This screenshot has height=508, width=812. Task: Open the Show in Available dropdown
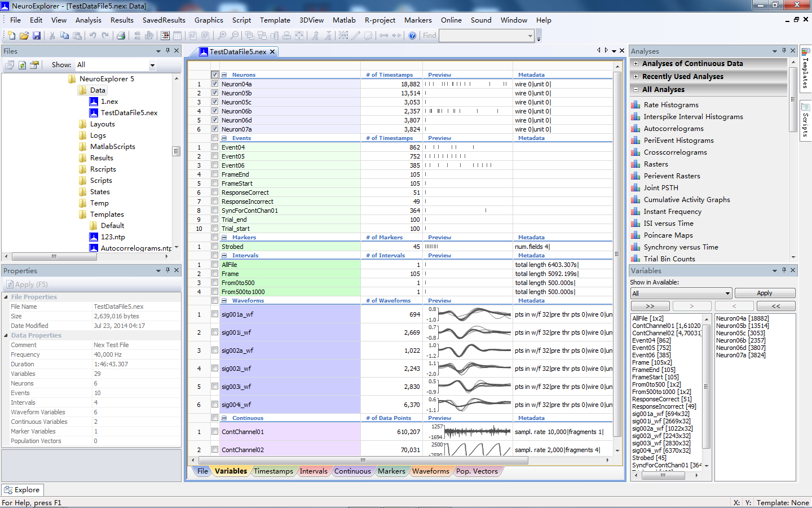[x=727, y=294]
